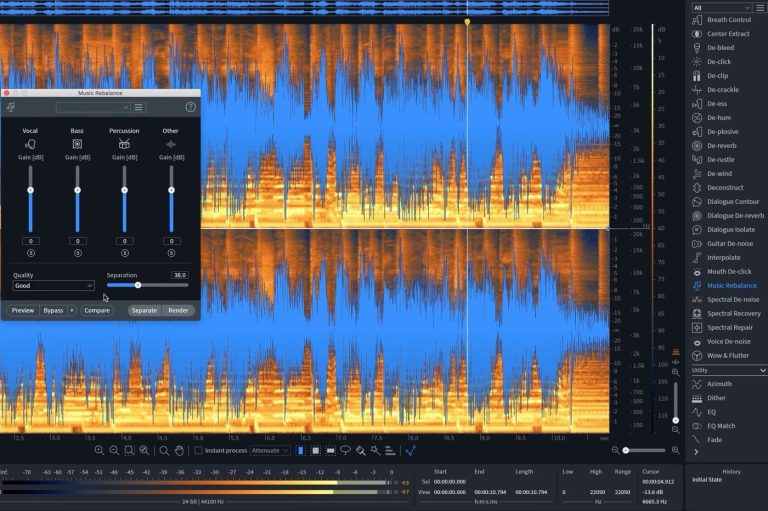This screenshot has width=768, height=511.
Task: Open the EQ utility module
Action: click(x=712, y=412)
